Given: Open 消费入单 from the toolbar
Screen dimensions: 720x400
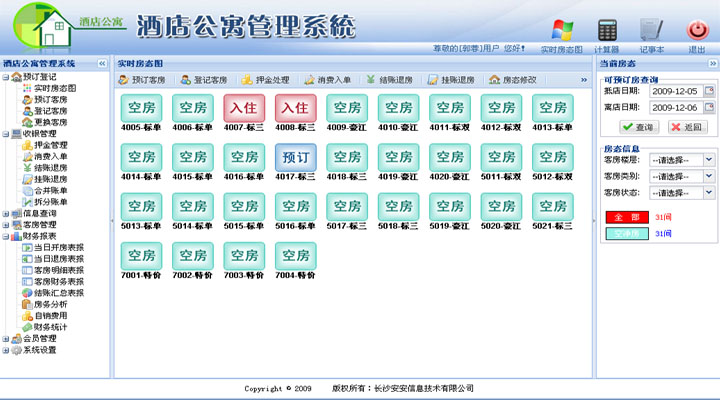Looking at the screenshot, I should [x=327, y=80].
